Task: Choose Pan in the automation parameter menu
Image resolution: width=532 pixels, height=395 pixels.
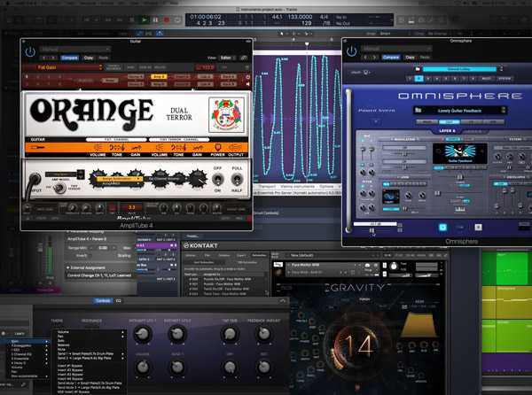Action: 60,337
